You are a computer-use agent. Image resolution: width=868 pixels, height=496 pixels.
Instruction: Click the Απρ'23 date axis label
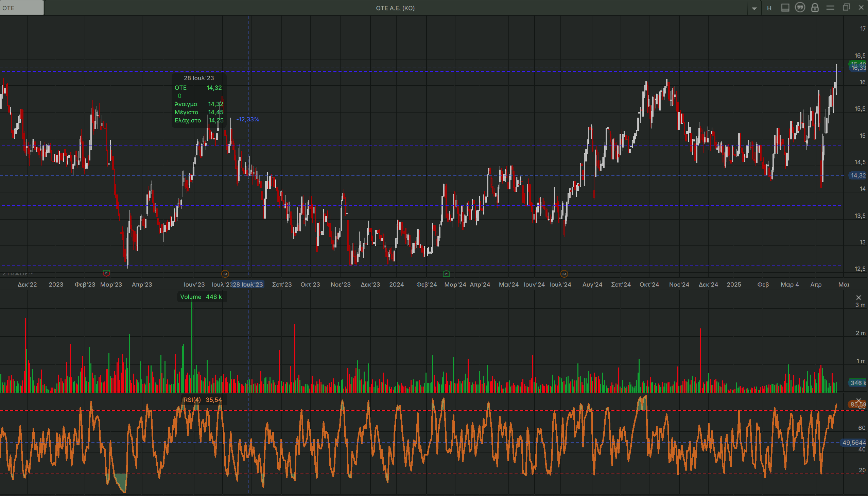pyautogui.click(x=142, y=285)
